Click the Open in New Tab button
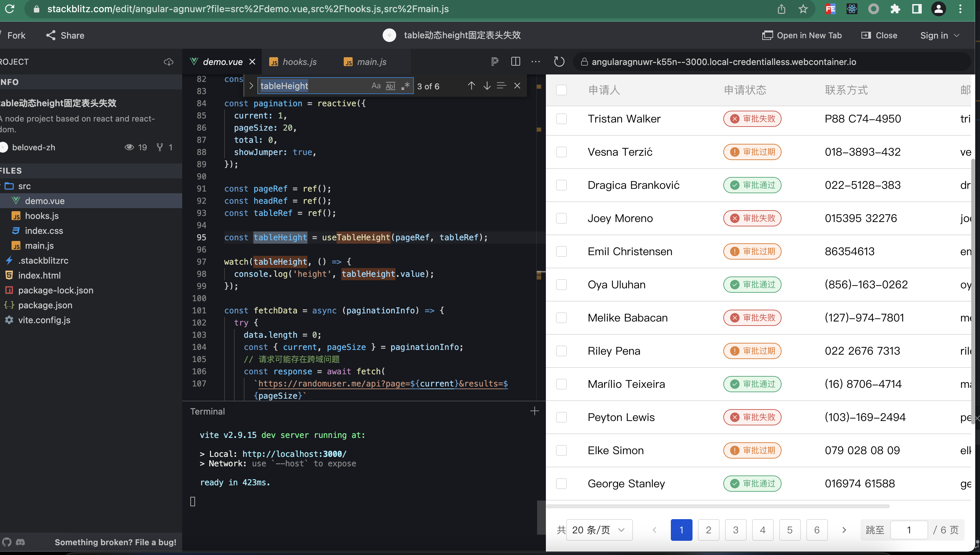This screenshot has width=980, height=555. click(802, 35)
